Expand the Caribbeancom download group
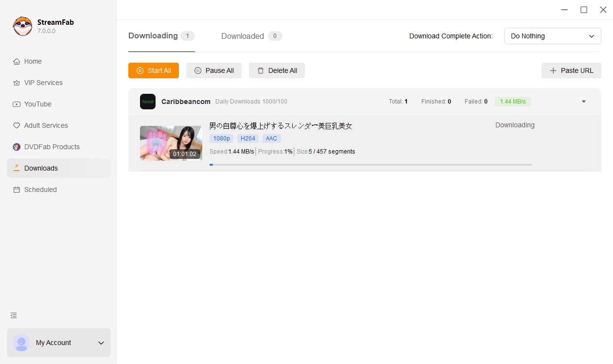 583,102
